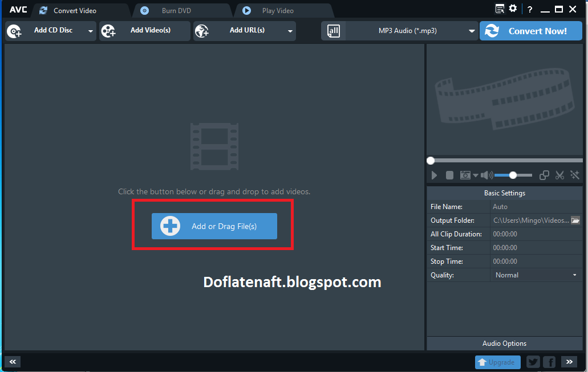Click the Add Video(s) button
This screenshot has height=372, width=588.
pos(145,31)
